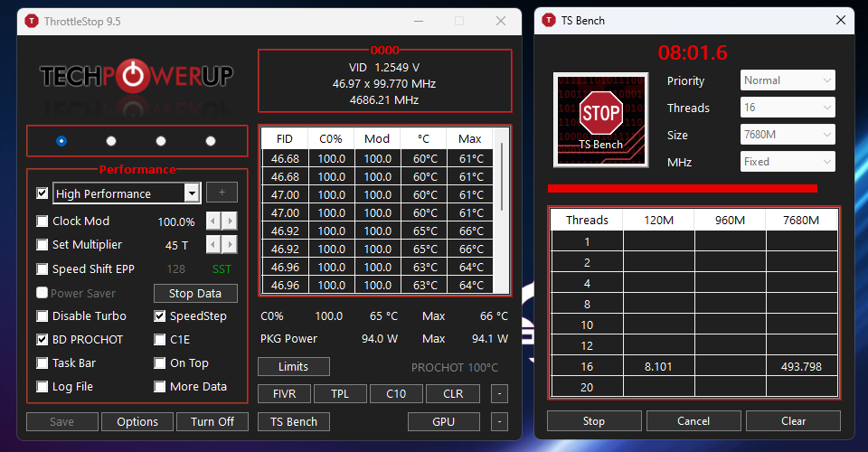The width and height of the screenshot is (868, 452).
Task: Enable the Clock Mod checkbox
Action: (42, 221)
